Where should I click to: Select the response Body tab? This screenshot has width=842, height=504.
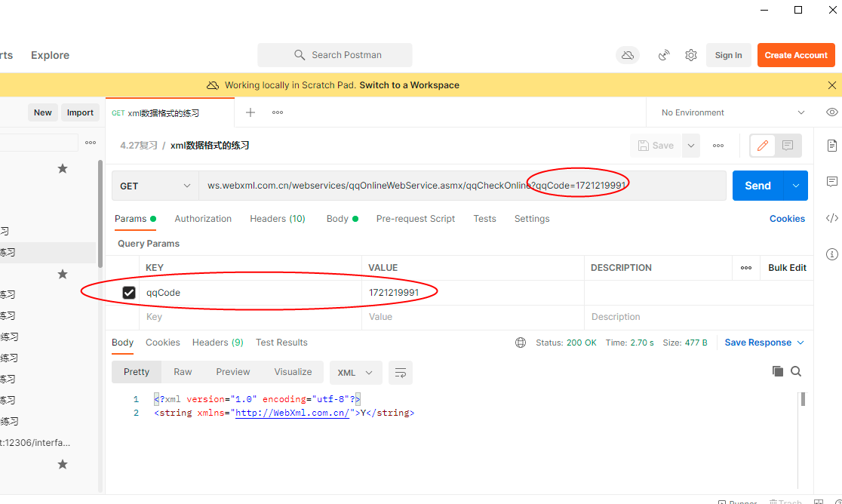122,343
